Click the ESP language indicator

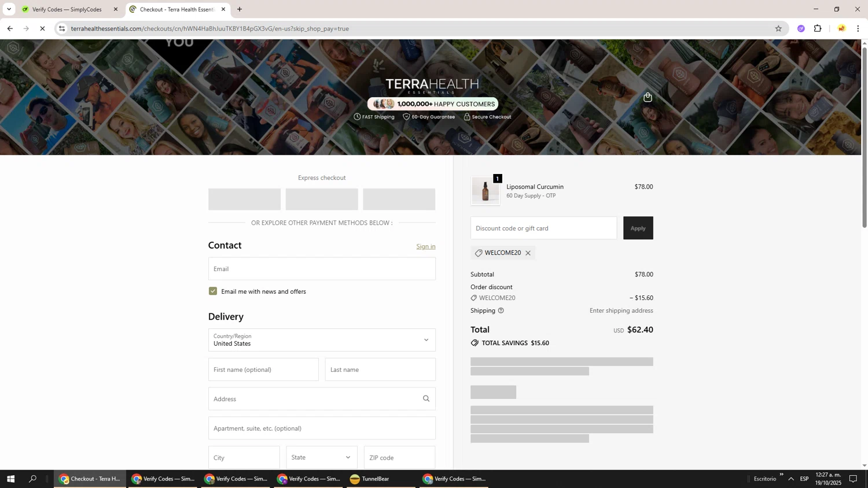click(x=804, y=479)
